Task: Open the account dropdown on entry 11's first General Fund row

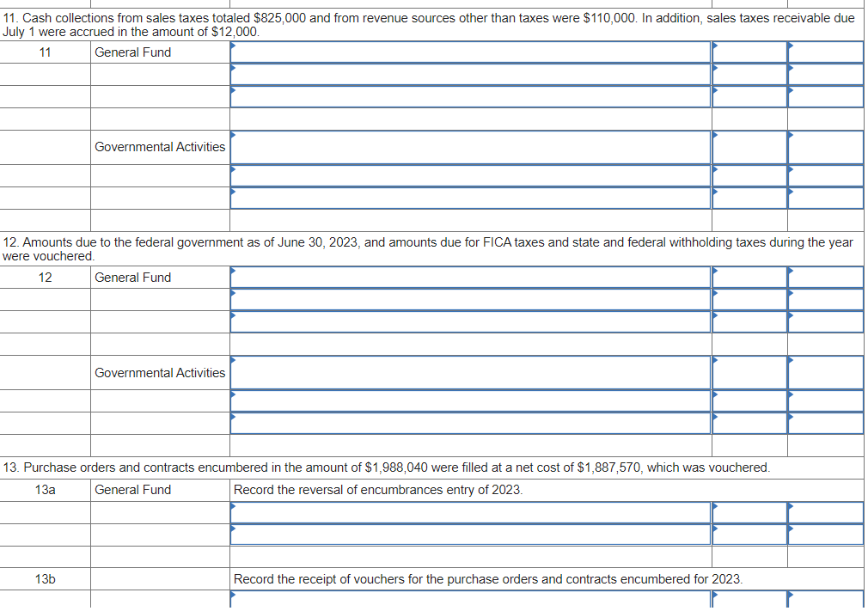Action: click(x=468, y=52)
